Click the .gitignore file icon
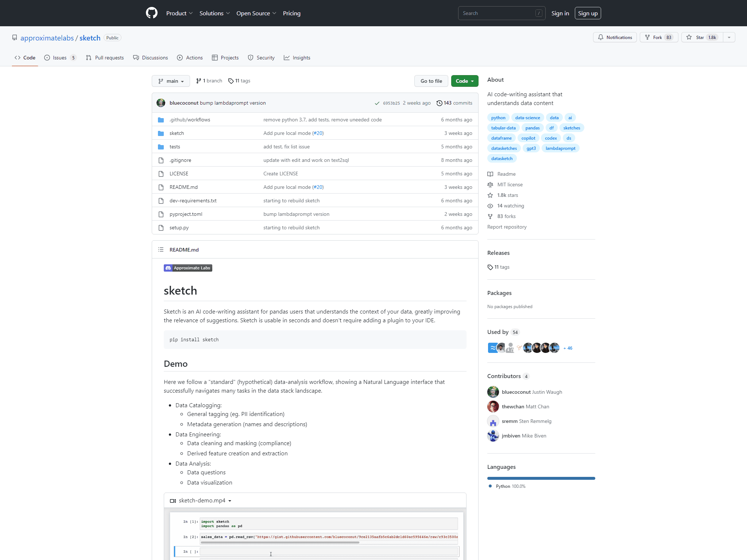This screenshot has width=747, height=560. click(x=161, y=160)
